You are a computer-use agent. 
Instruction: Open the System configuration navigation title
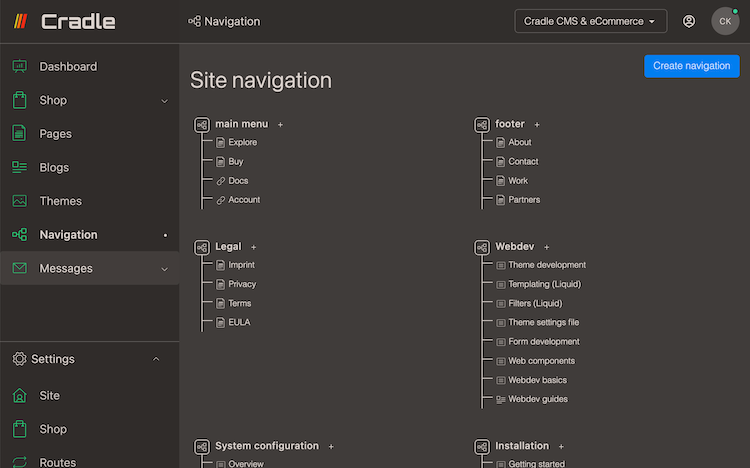click(x=267, y=446)
